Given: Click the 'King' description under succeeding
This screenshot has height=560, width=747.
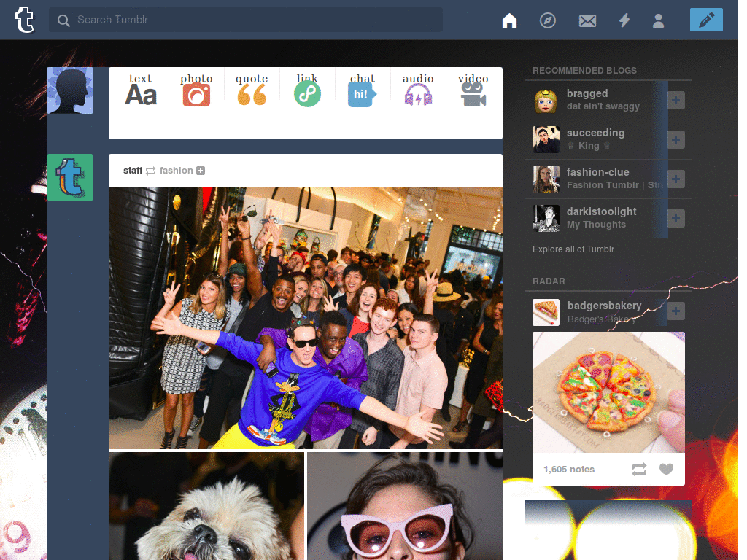Looking at the screenshot, I should coord(589,146).
